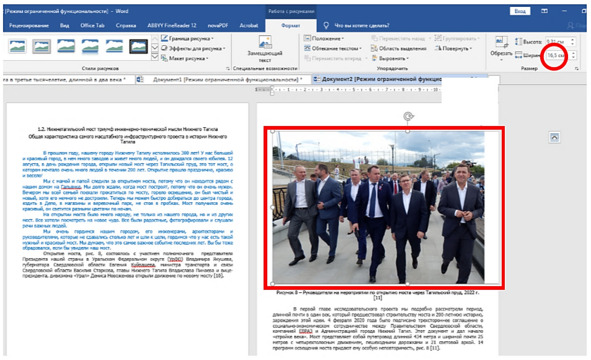Open the Вид ribbon tab

coord(64,26)
